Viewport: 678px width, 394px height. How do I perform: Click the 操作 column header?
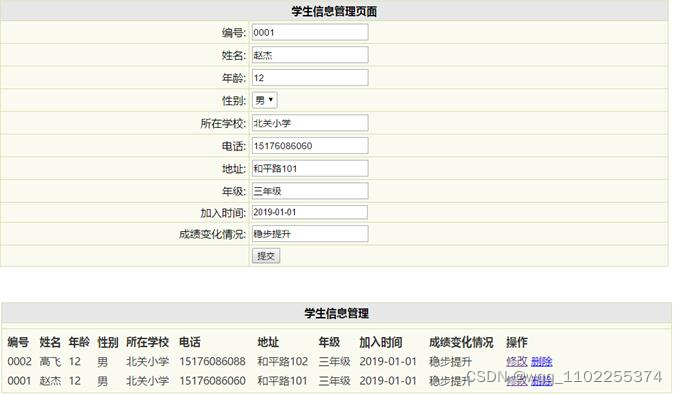(x=517, y=342)
